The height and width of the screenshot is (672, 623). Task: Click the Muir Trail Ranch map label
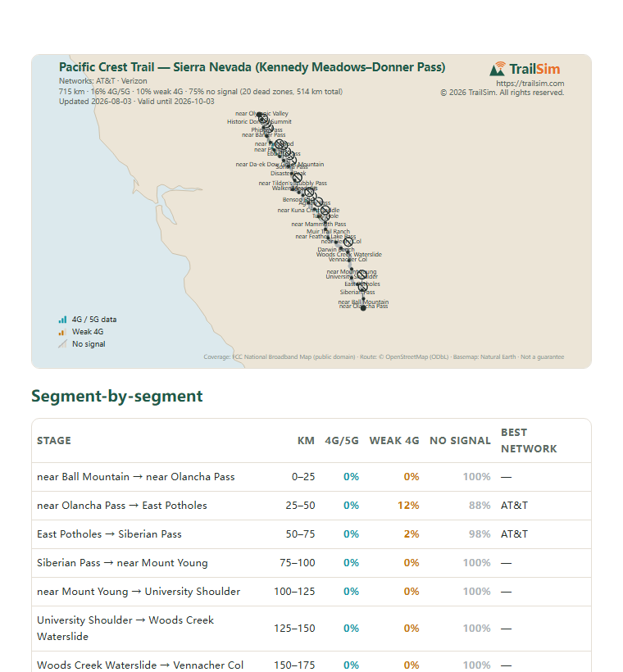pyautogui.click(x=328, y=231)
